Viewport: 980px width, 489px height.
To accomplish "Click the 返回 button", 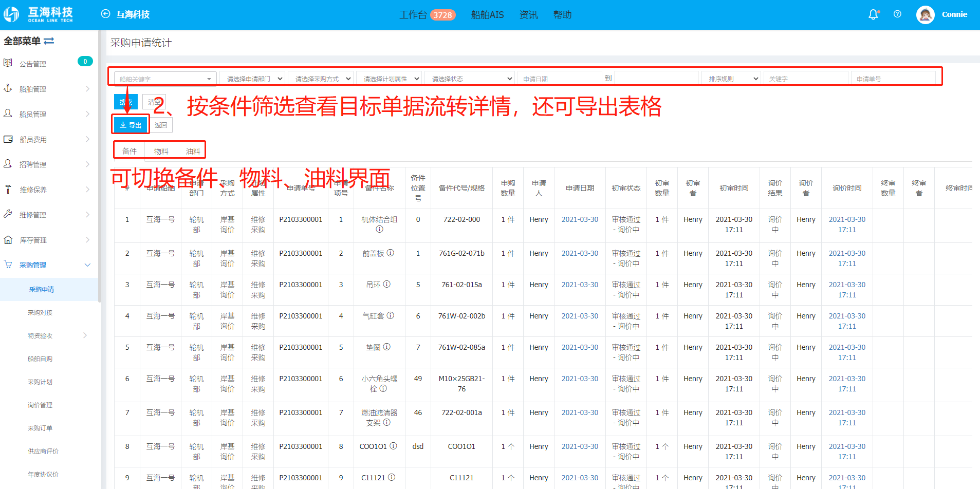I will 161,125.
